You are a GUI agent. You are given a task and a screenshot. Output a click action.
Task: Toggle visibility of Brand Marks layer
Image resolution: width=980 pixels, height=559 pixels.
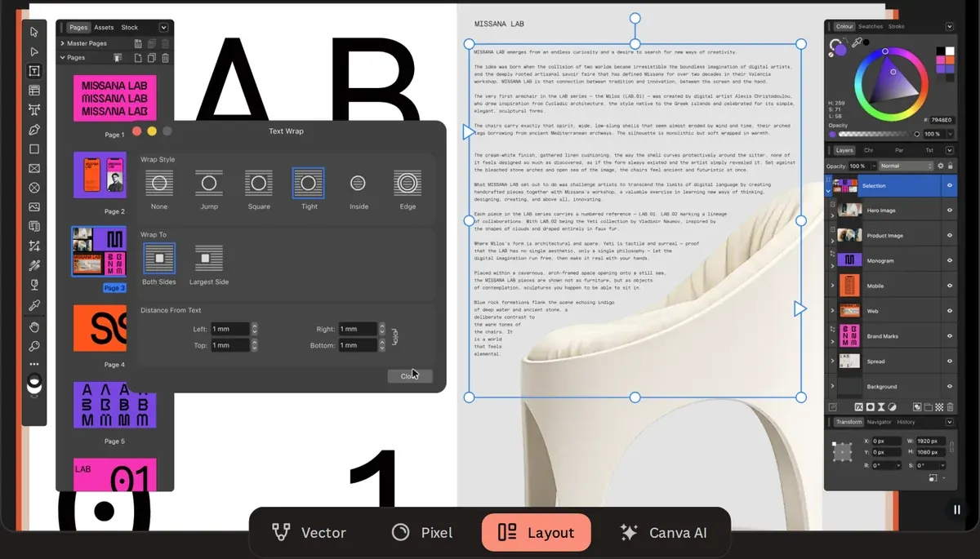pos(949,336)
